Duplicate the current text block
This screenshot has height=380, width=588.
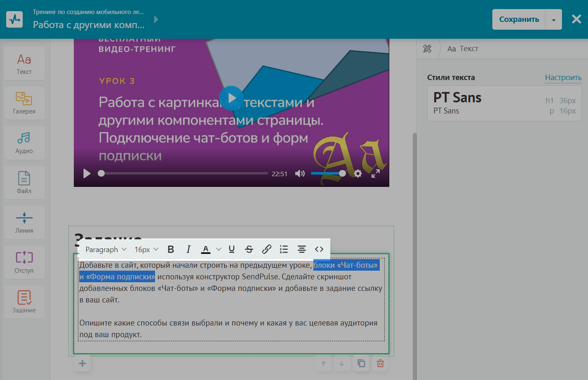(361, 363)
